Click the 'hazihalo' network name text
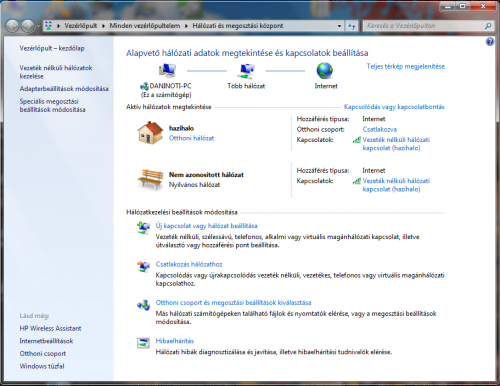Image resolution: width=500 pixels, height=386 pixels. tap(181, 128)
